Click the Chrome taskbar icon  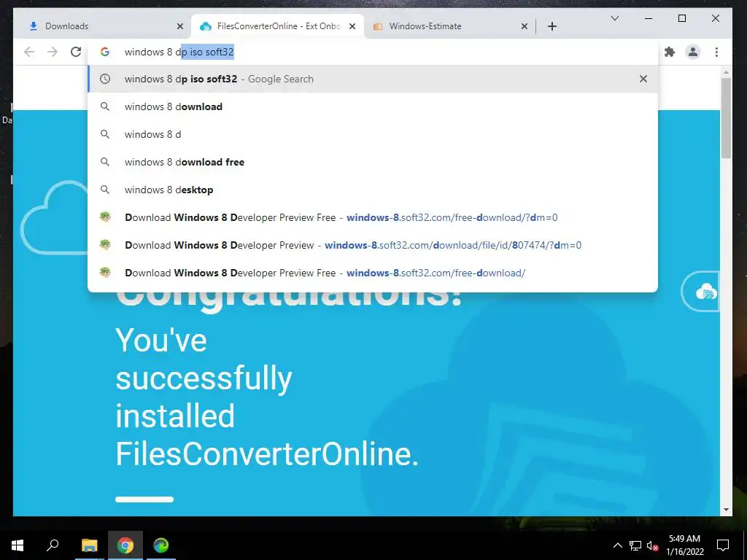pyautogui.click(x=125, y=545)
